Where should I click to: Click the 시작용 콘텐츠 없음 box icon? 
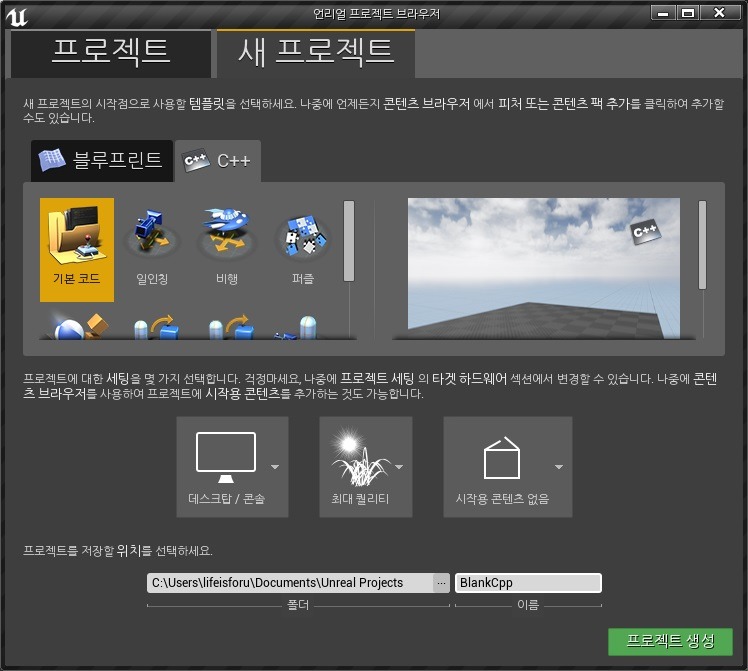point(501,457)
